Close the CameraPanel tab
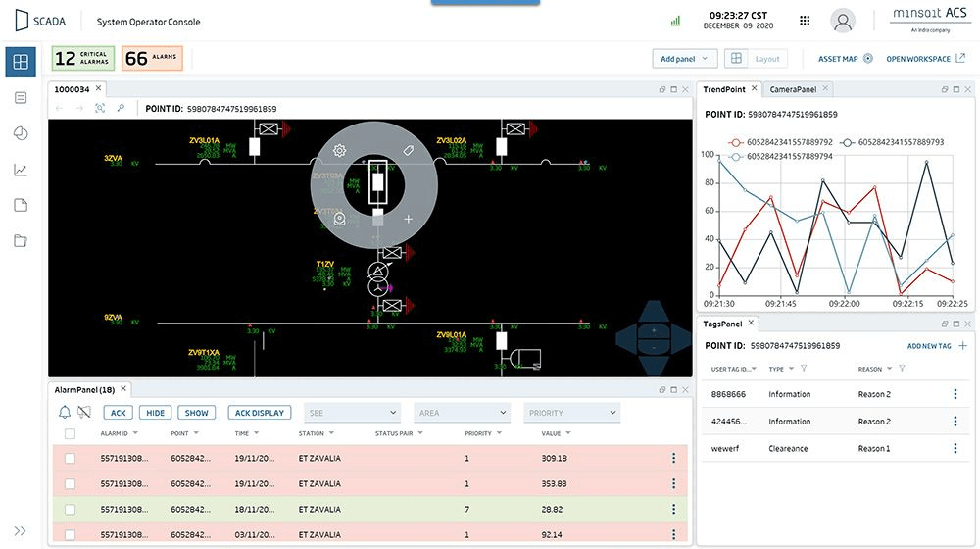This screenshot has height=549, width=980. pos(825,89)
